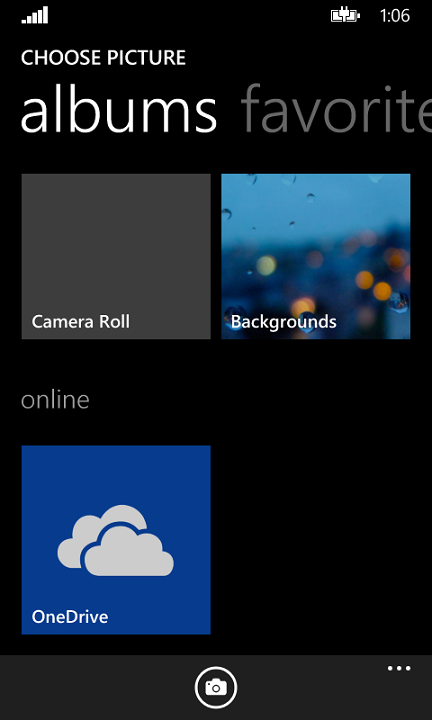The height and width of the screenshot is (720, 432).
Task: Tap the circular camera capture button ring
Action: pyautogui.click(x=216, y=687)
